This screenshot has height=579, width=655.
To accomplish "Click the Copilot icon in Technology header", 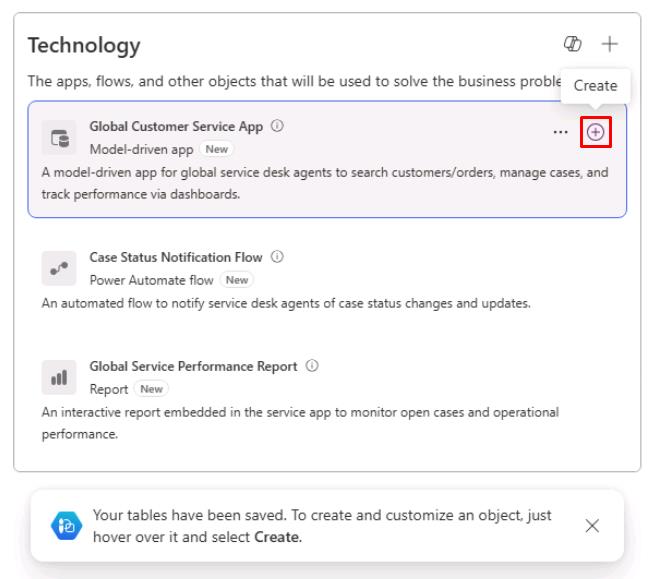I will coord(572,43).
